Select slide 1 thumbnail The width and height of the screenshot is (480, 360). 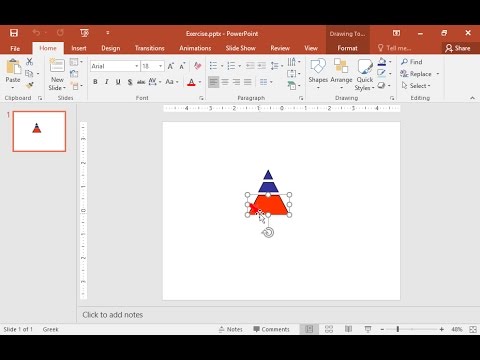click(x=39, y=131)
